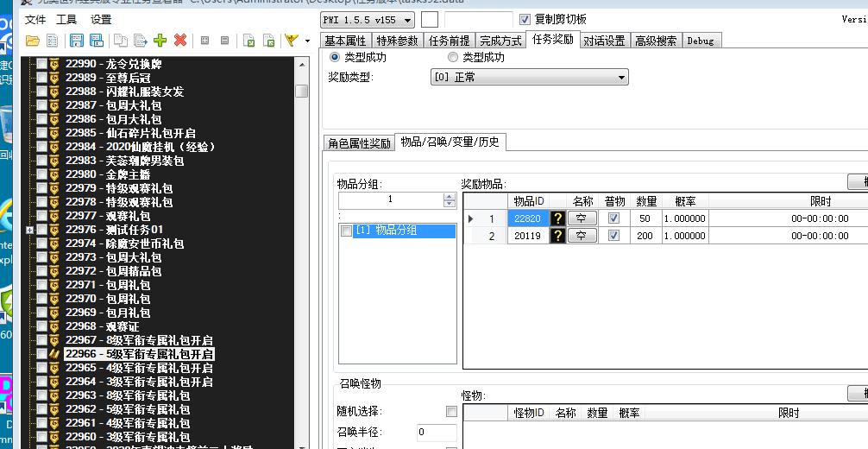Image resolution: width=868 pixels, height=449 pixels.
Task: Click the 物品ID cell showing 22820
Action: (528, 218)
